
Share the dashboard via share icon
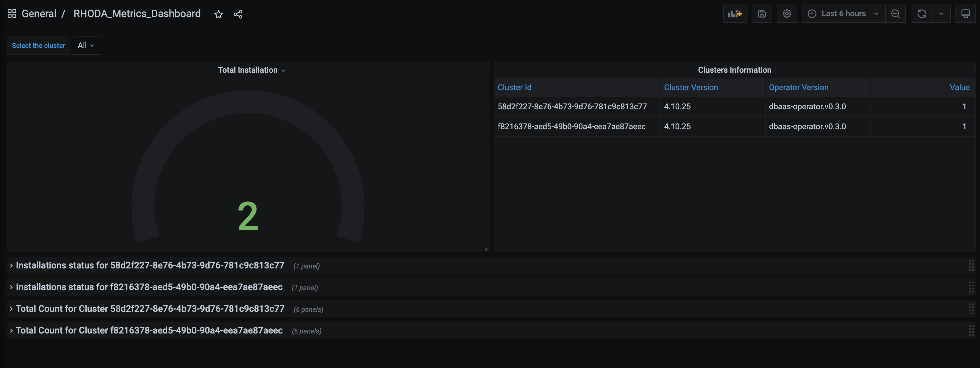(x=238, y=14)
